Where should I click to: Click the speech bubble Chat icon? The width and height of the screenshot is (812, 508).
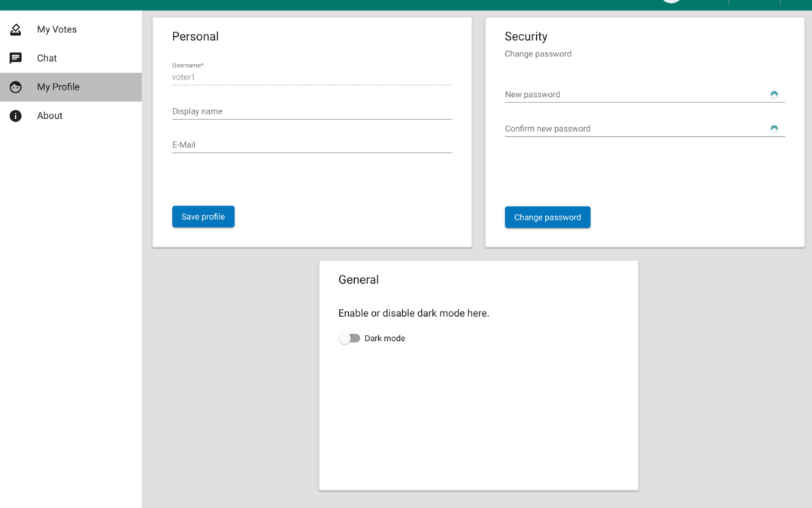point(15,58)
